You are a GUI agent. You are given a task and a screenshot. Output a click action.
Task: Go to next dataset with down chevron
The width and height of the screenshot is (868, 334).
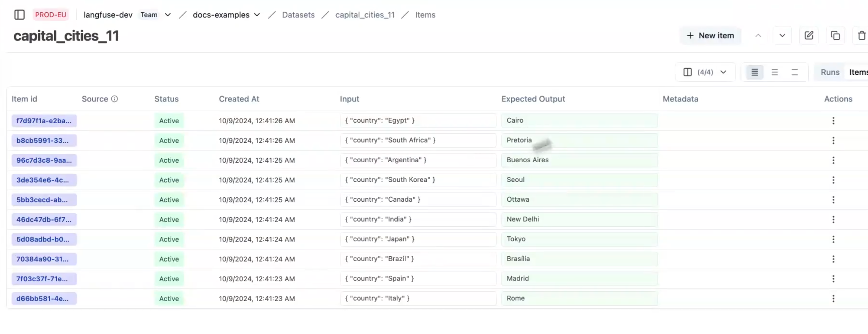pos(782,36)
